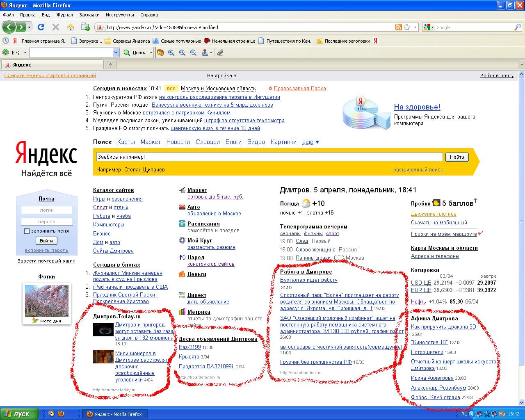Click the magnifier icon in Google search box
525x420 pixels.
[x=518, y=27]
